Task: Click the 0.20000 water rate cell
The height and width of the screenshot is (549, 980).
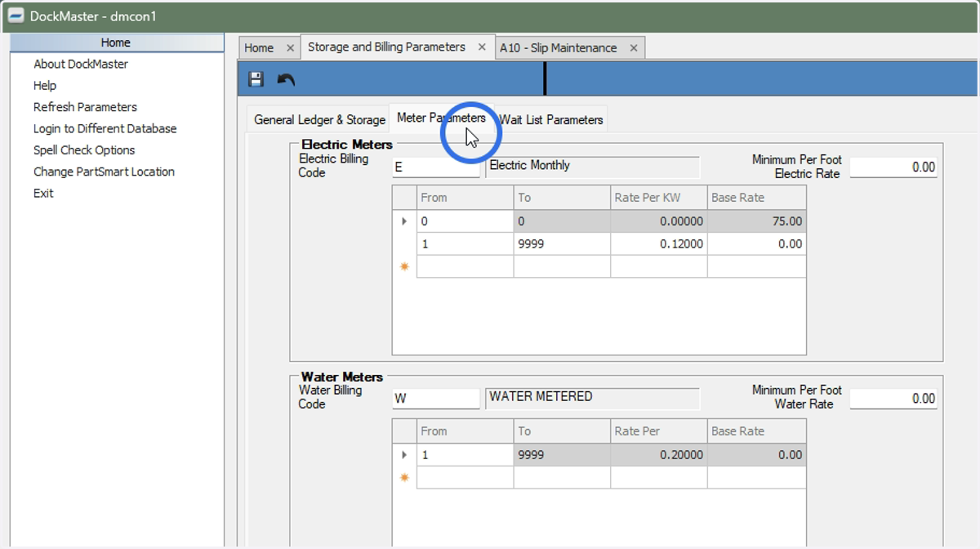Action: pyautogui.click(x=658, y=455)
